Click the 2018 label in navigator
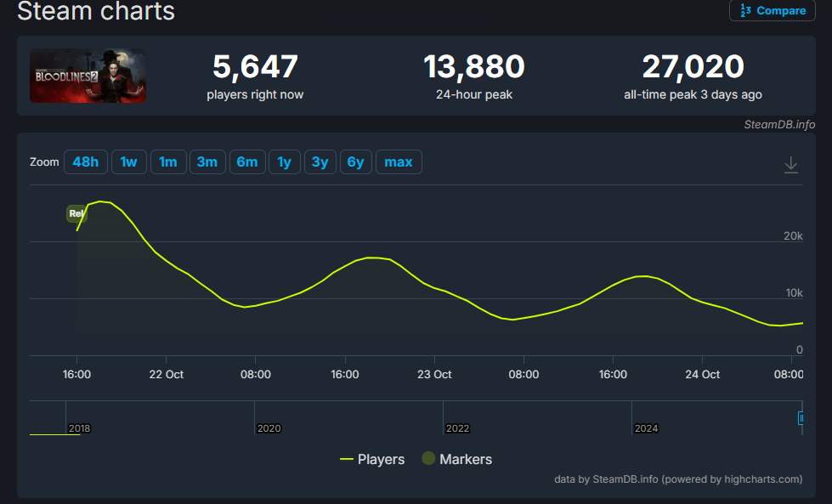 pos(79,428)
